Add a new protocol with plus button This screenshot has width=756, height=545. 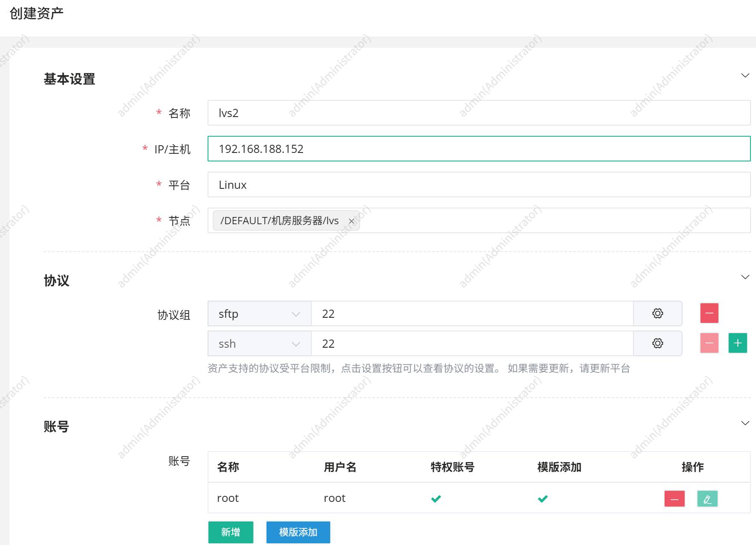[x=738, y=343]
